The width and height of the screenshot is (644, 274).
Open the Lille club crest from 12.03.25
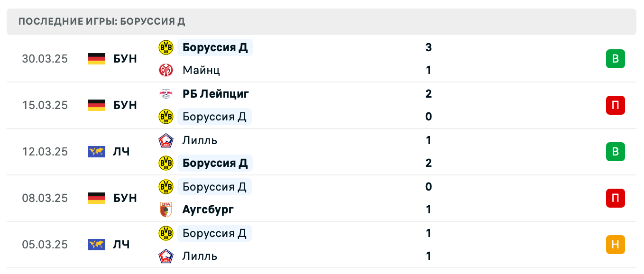coord(166,140)
